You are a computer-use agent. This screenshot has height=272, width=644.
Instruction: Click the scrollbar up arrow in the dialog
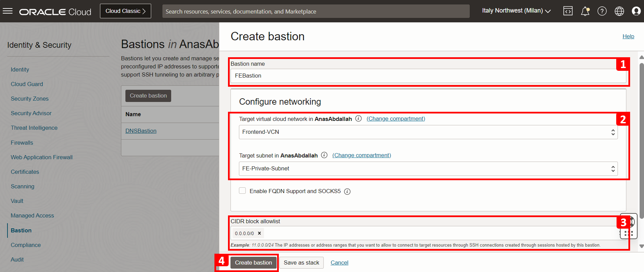pyautogui.click(x=641, y=57)
